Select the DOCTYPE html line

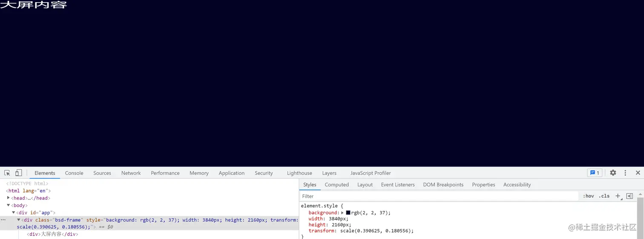[x=27, y=184]
